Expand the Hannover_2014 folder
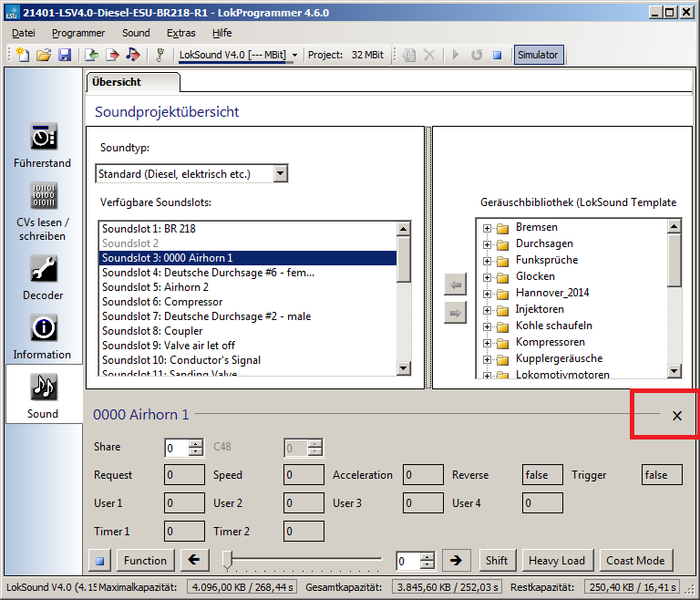This screenshot has width=700, height=600. pos(487,294)
